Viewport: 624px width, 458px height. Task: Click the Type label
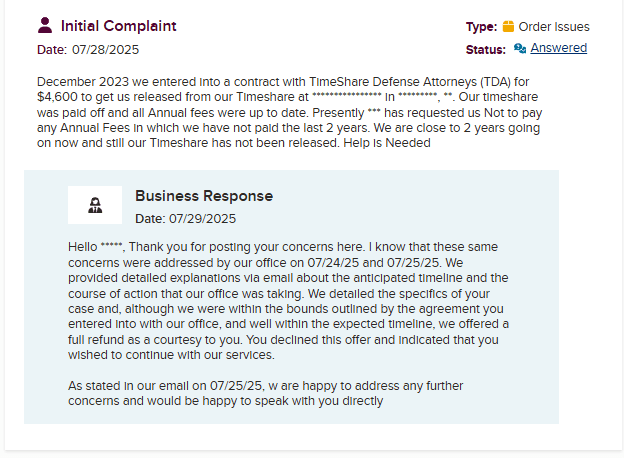481,27
